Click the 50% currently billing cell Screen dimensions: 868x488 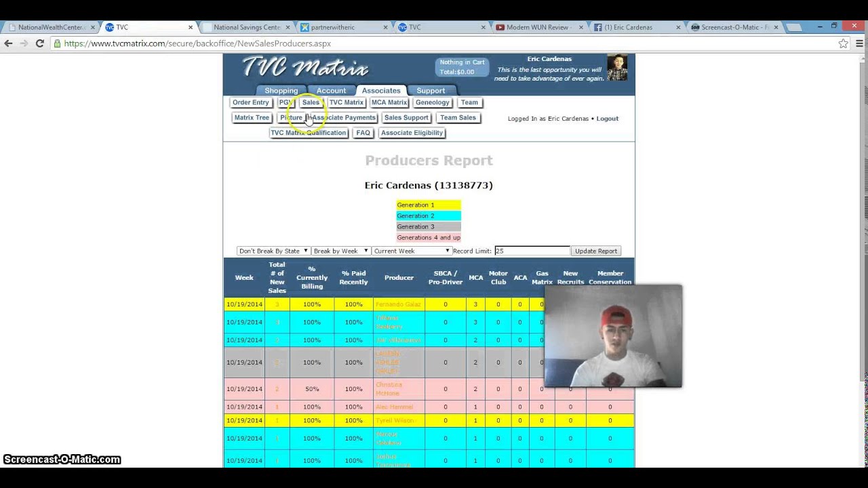tap(312, 389)
